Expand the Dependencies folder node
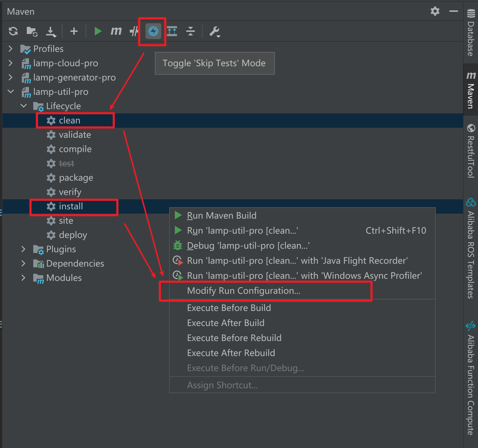The width and height of the screenshot is (478, 448). pyautogui.click(x=24, y=263)
